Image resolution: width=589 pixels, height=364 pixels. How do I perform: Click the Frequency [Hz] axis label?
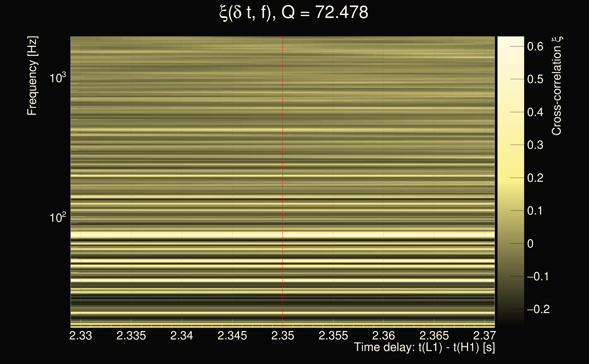click(x=32, y=76)
